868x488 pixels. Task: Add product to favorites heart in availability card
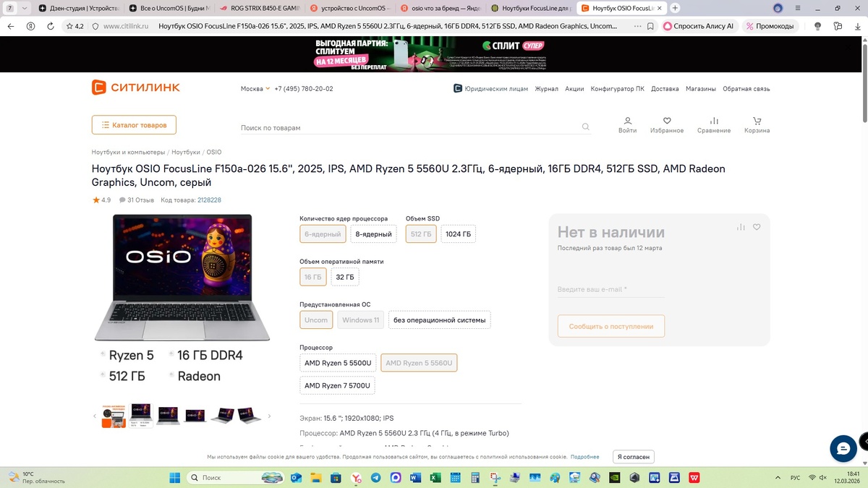(x=757, y=227)
